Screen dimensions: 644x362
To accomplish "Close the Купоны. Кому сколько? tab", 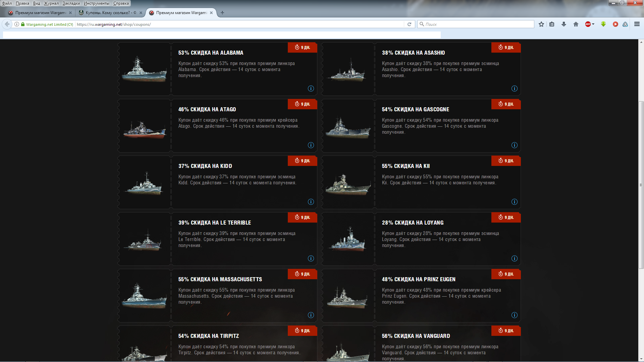I will click(141, 13).
